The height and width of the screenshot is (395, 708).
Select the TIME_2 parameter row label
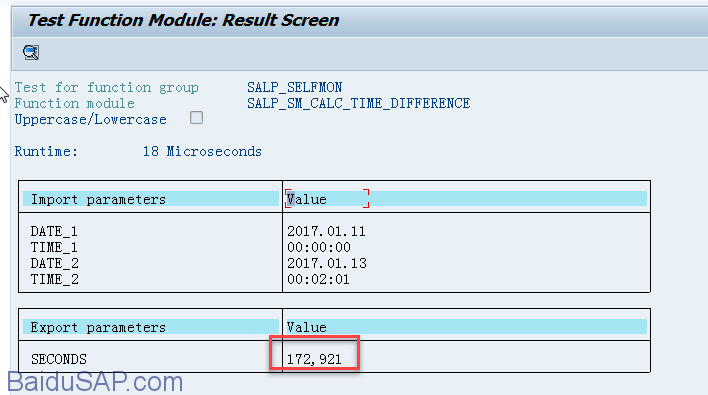coord(55,279)
